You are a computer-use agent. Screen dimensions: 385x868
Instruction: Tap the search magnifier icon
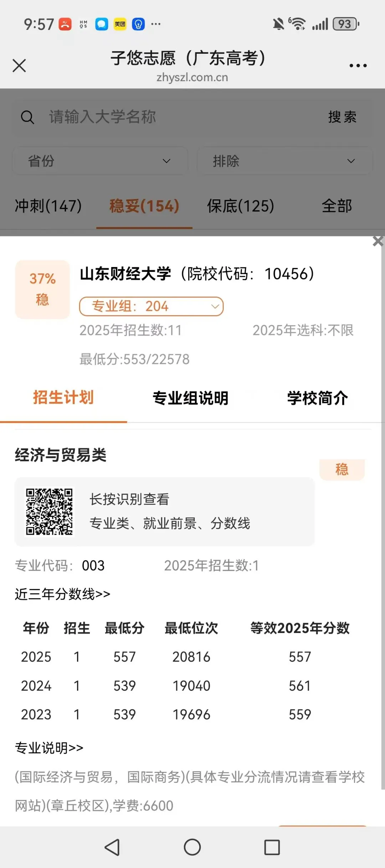[27, 117]
